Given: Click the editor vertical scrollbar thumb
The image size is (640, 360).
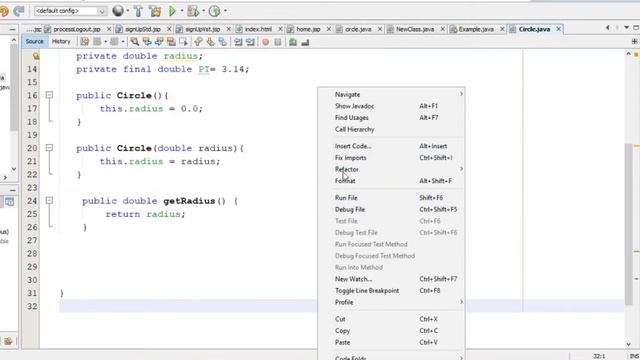Looking at the screenshot, I should click(629, 224).
